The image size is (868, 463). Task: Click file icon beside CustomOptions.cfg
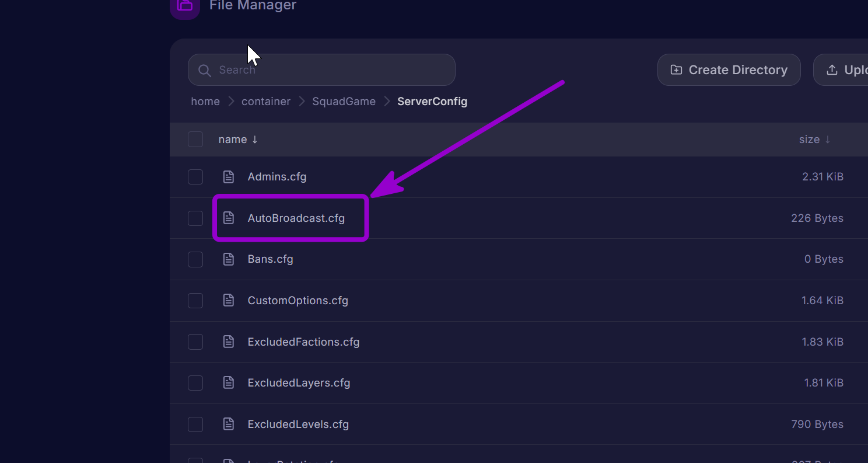(229, 301)
